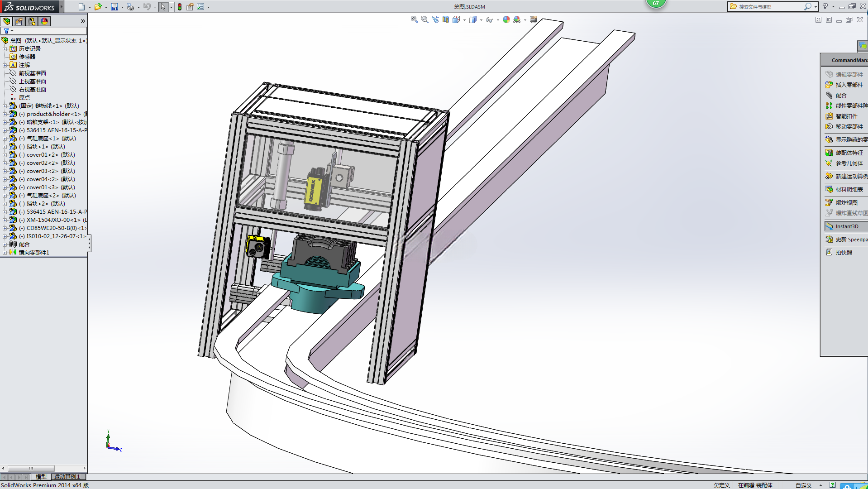Click the Zoom to Fit icon
This screenshot has height=489, width=868.
(x=414, y=19)
